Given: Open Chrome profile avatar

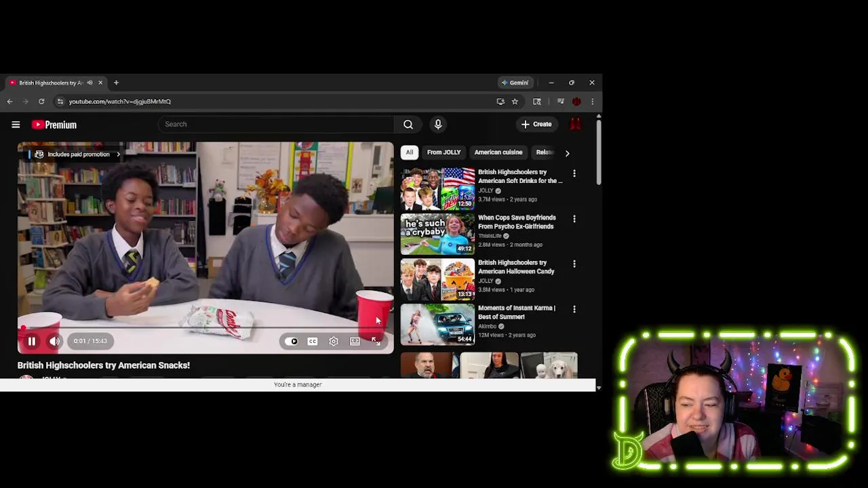Looking at the screenshot, I should pyautogui.click(x=576, y=102).
